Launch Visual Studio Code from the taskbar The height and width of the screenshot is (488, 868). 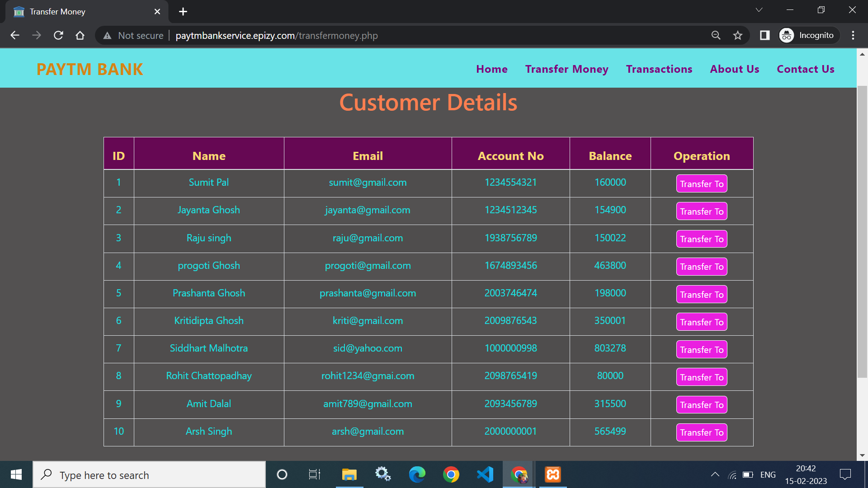(x=485, y=474)
